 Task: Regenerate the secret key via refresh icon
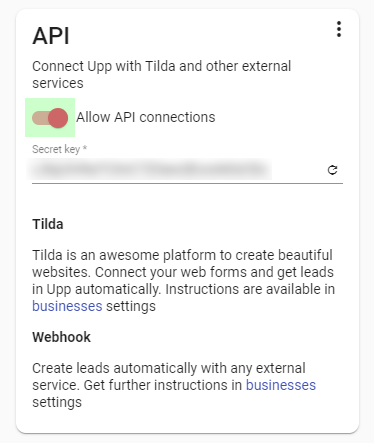click(332, 170)
